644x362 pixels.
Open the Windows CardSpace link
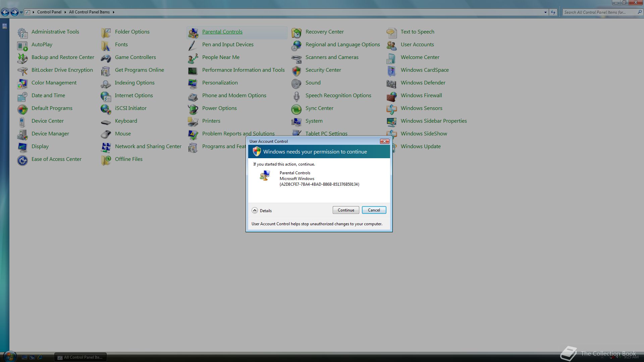[425, 70]
